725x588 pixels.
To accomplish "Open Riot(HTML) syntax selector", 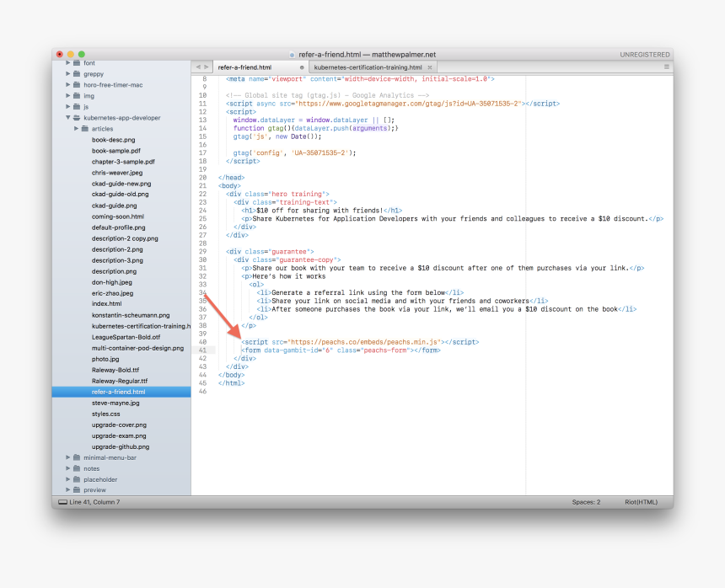I will (x=641, y=502).
